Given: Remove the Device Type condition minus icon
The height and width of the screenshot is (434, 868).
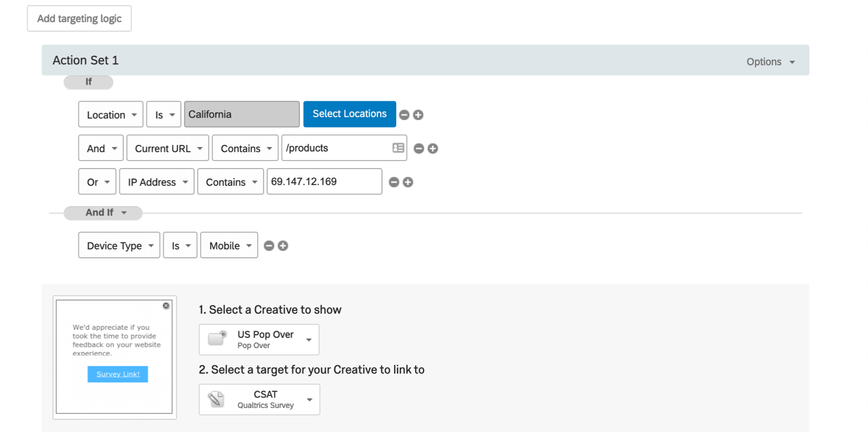Looking at the screenshot, I should pyautogui.click(x=269, y=246).
